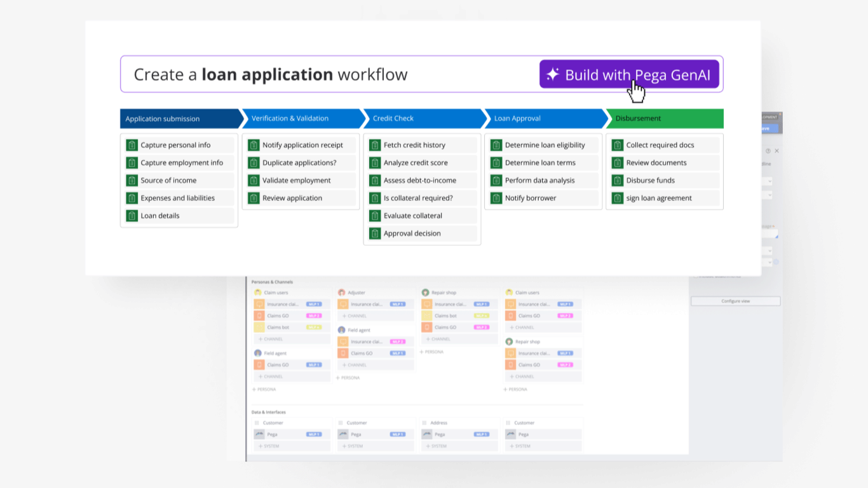Select the icon for Notify borrower step
Viewport: 868px width, 488px height.
496,198
